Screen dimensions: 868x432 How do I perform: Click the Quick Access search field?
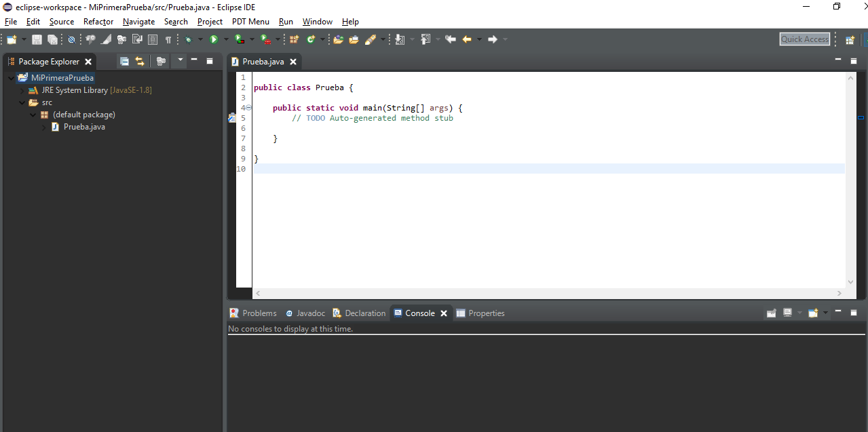coord(804,39)
